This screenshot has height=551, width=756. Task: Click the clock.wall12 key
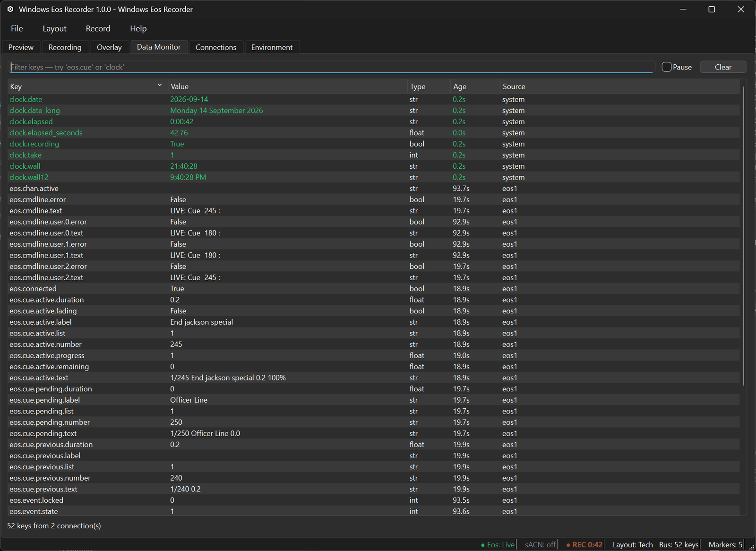29,177
